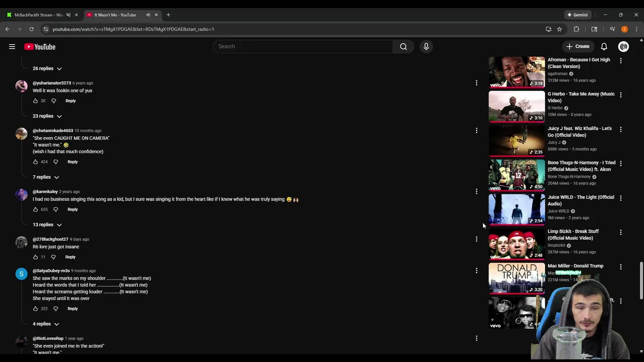Dislike the comment by @27Blackghost27

[x=53, y=257]
